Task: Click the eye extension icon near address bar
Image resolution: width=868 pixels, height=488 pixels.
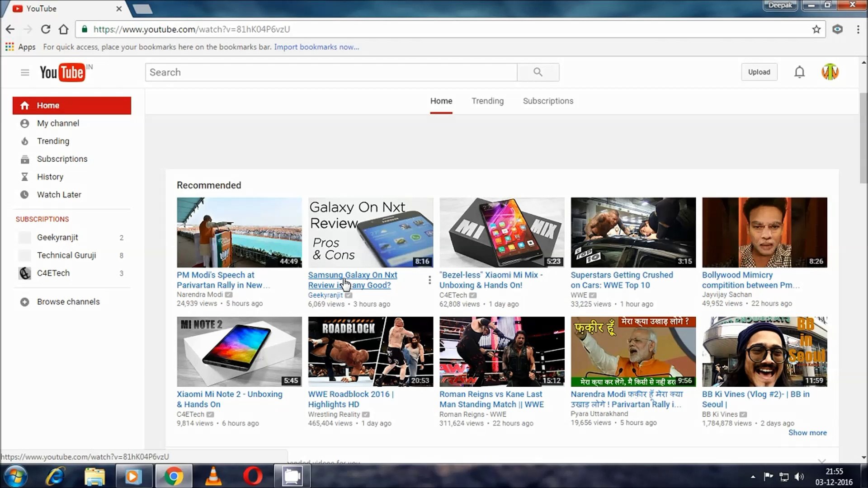Action: [837, 29]
